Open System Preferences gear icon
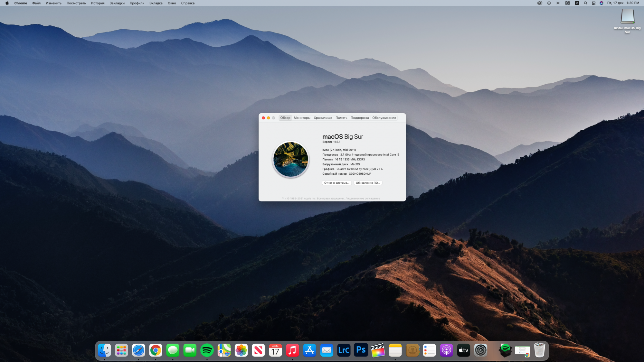Image resolution: width=644 pixels, height=362 pixels. point(481,350)
